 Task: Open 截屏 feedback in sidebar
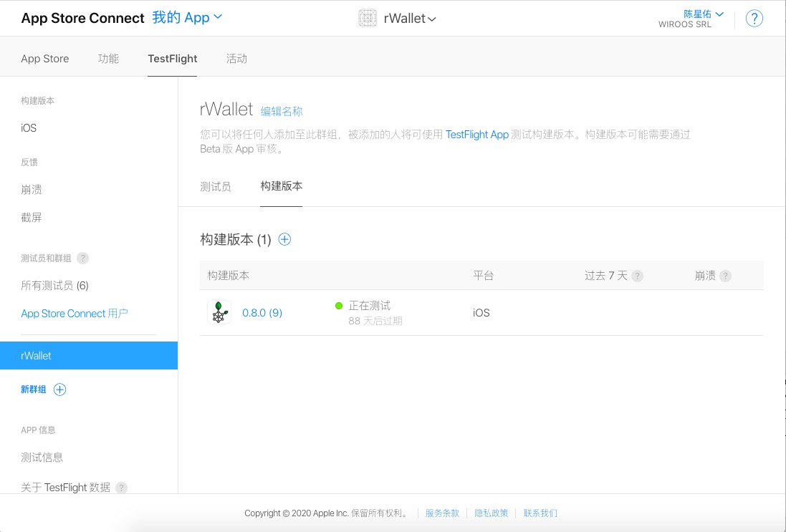click(32, 218)
